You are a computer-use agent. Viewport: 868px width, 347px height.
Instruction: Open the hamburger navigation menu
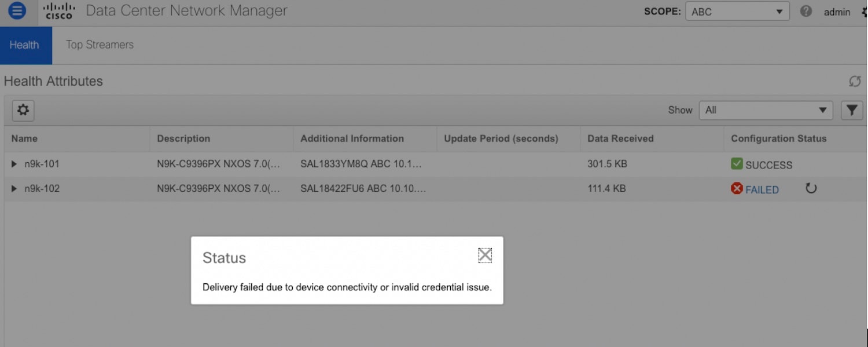point(17,10)
